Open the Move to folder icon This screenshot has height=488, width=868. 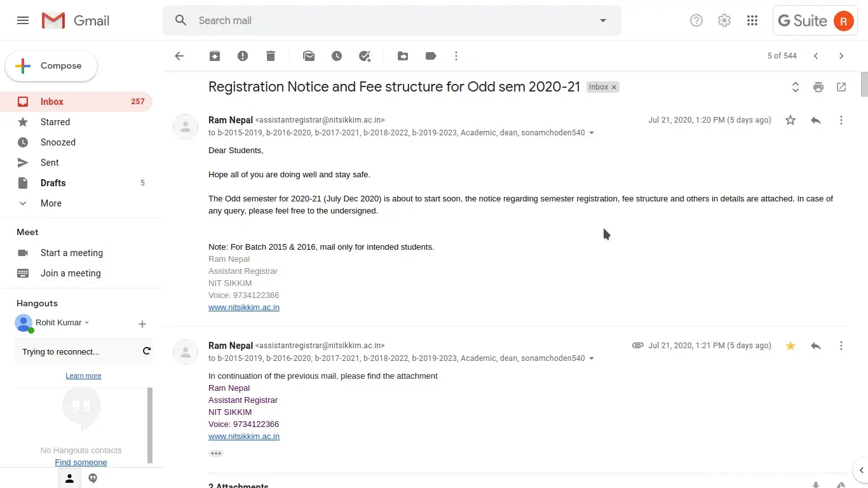[x=403, y=56]
